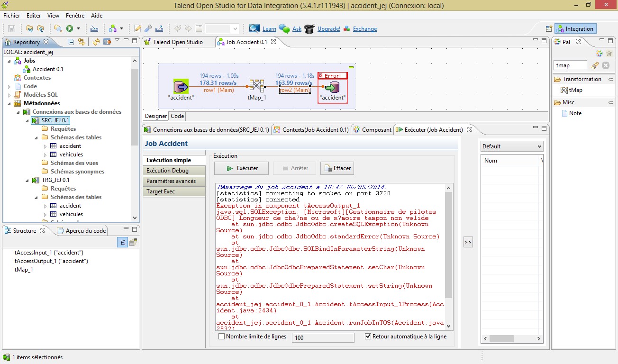
Task: Click the second view icon in Structure panel toolbar
Action: (x=133, y=242)
